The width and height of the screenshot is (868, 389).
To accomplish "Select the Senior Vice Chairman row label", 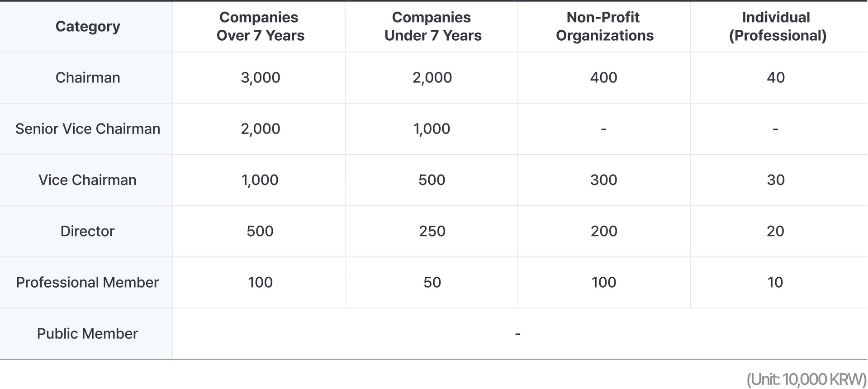I will pyautogui.click(x=88, y=129).
